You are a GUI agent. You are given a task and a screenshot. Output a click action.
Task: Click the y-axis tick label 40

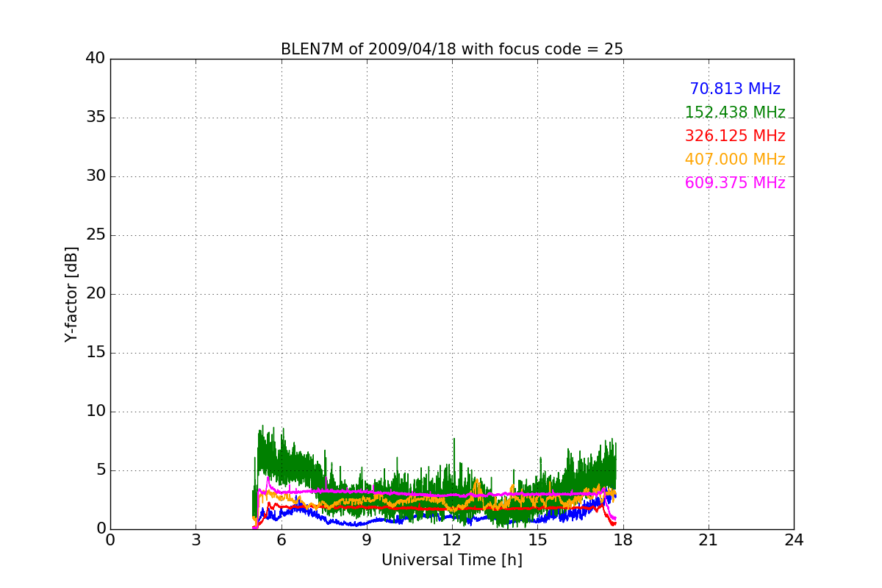point(96,59)
